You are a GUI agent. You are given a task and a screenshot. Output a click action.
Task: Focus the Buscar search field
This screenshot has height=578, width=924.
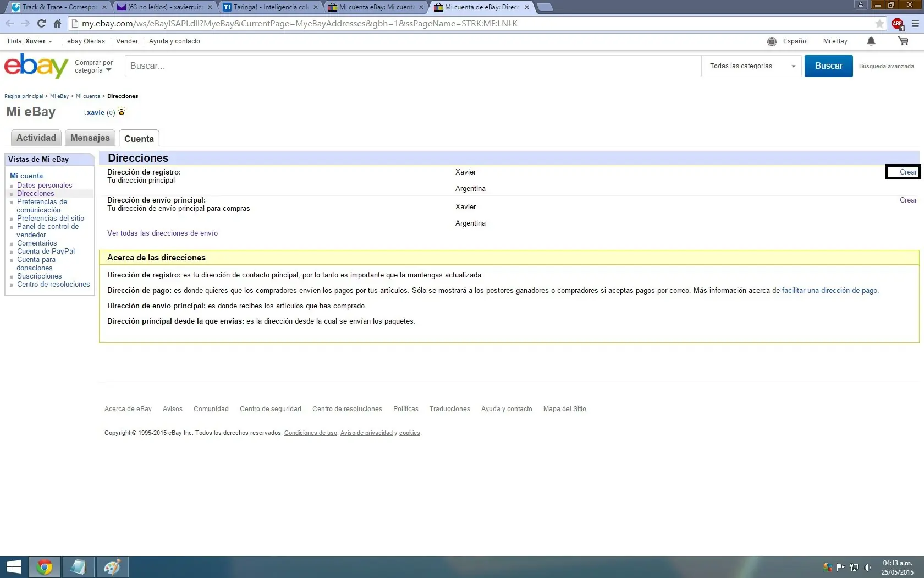click(x=413, y=66)
